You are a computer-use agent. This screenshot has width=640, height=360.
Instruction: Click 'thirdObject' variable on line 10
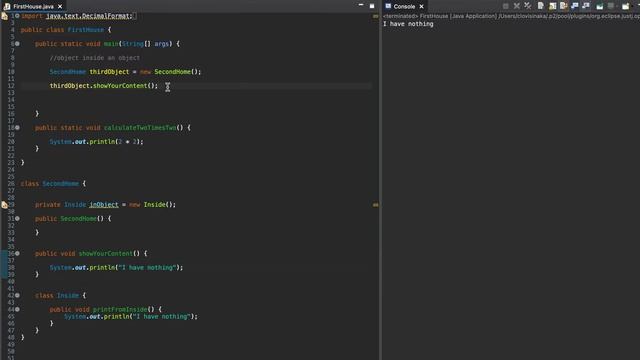tap(109, 72)
